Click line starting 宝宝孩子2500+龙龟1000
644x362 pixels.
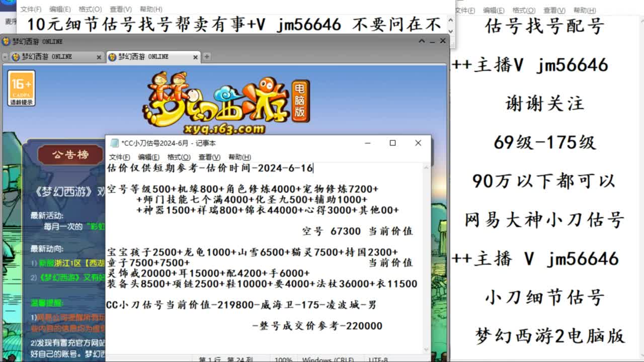click(252, 252)
